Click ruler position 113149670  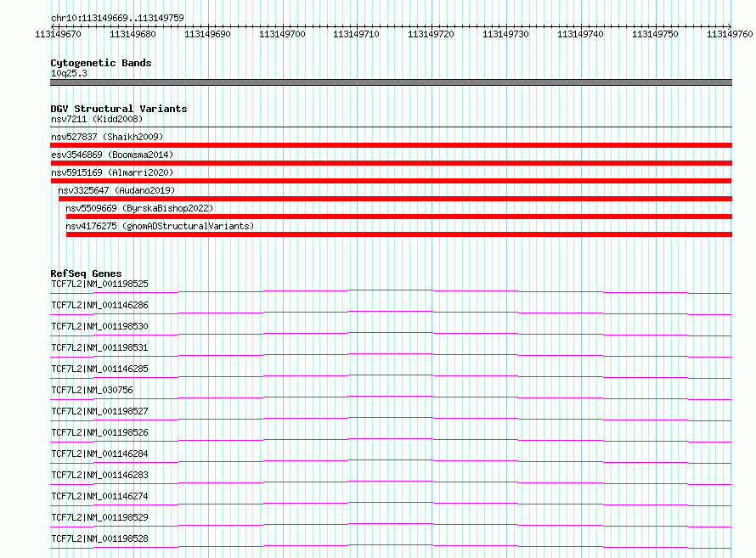point(59,34)
